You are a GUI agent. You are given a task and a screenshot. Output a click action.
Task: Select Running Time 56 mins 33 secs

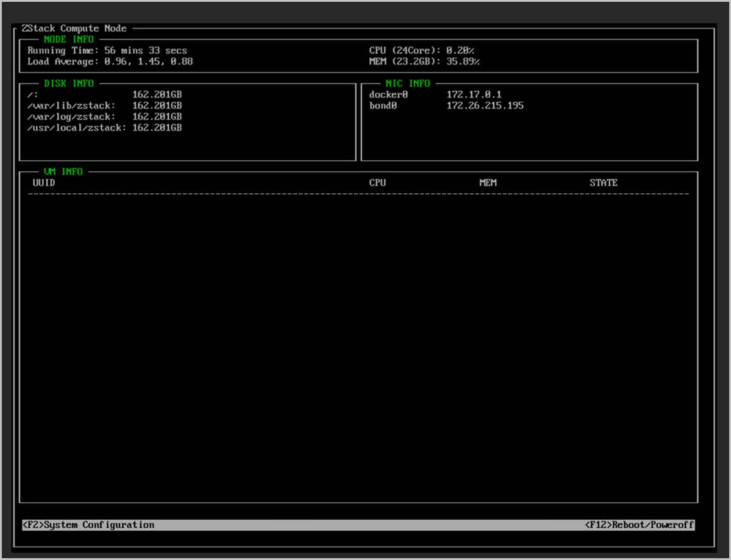107,51
